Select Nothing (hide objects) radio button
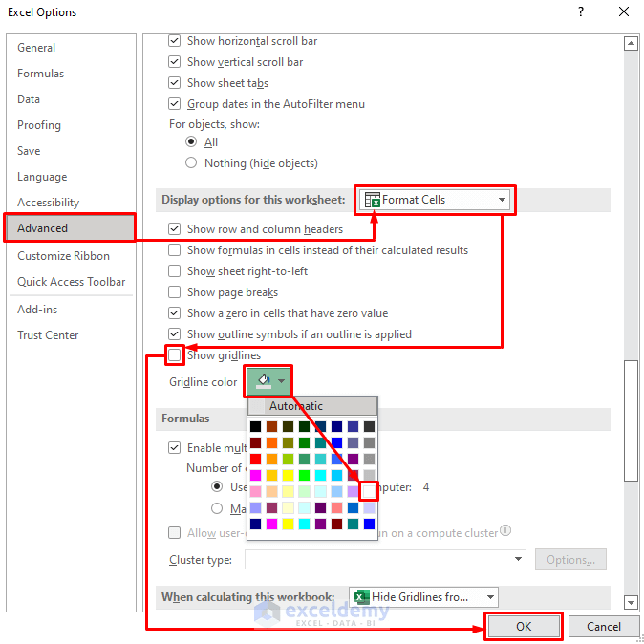 pyautogui.click(x=191, y=162)
